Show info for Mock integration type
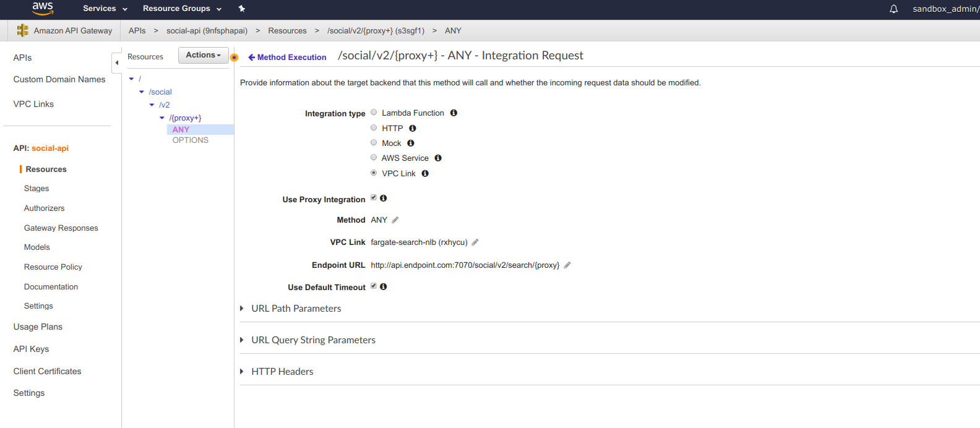Screen dimensions: 980x428 (411, 143)
